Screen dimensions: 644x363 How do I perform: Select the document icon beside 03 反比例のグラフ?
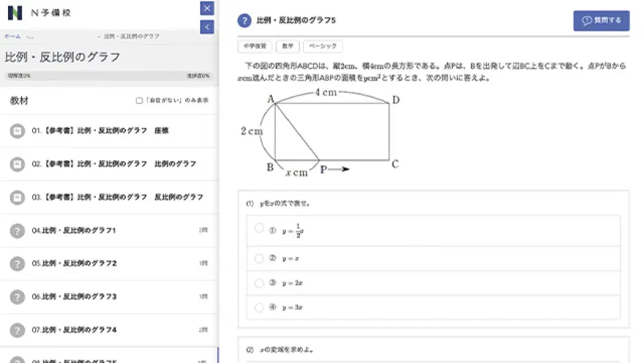point(17,197)
